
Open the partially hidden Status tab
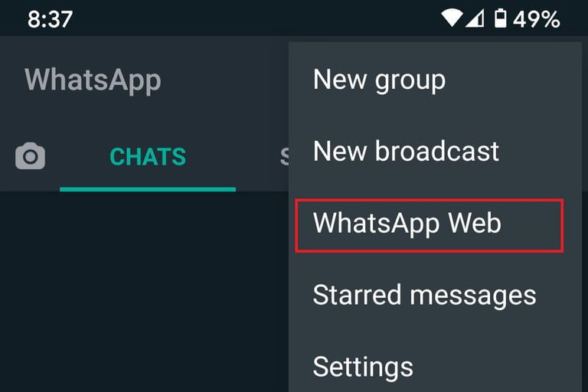pos(284,156)
